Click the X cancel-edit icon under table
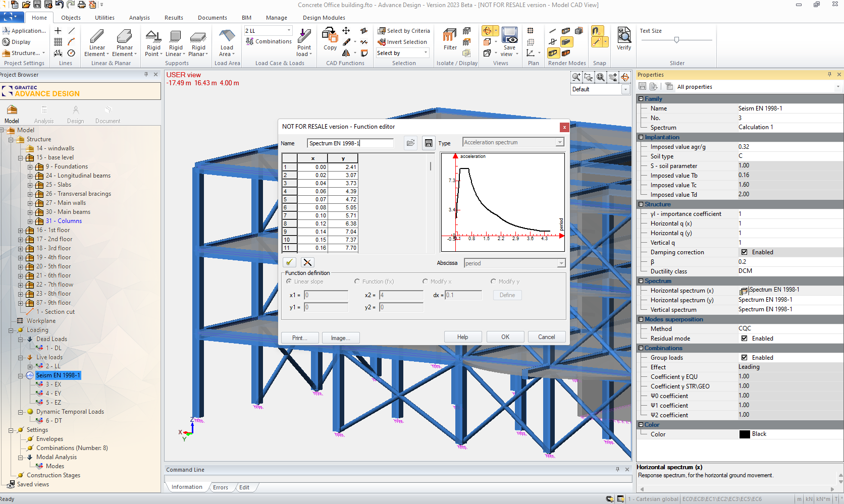Image resolution: width=844 pixels, height=504 pixels. coord(307,262)
